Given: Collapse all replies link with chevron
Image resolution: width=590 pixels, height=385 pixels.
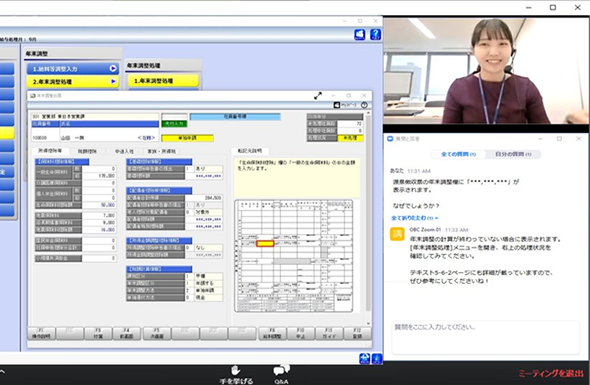Looking at the screenshot, I should click(414, 218).
